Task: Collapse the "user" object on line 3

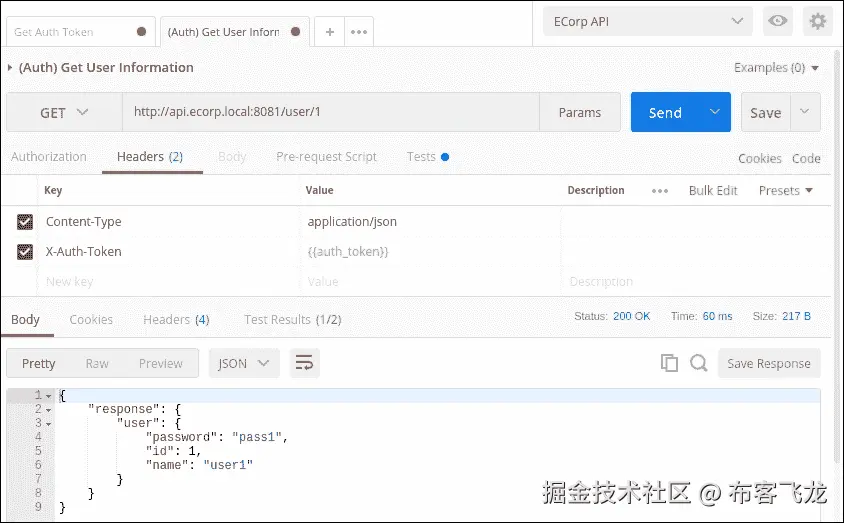Action: pos(48,424)
